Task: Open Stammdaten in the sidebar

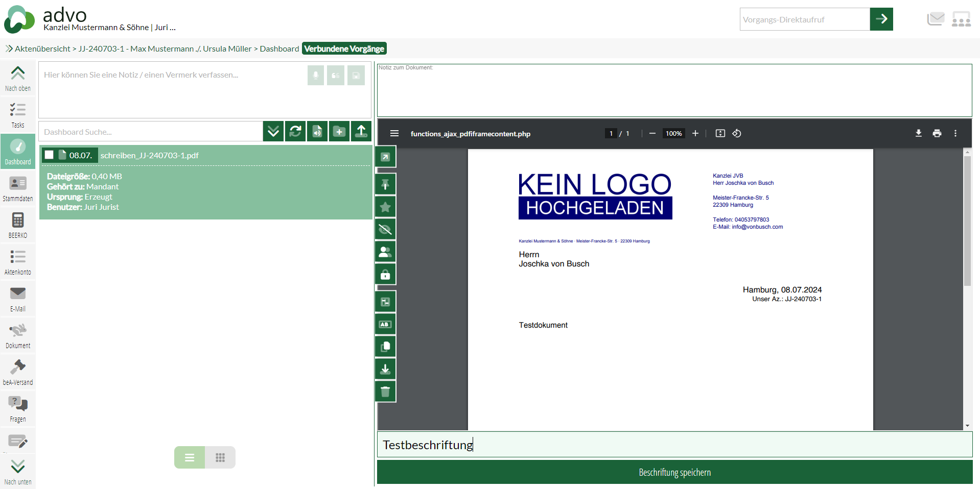Action: point(18,188)
